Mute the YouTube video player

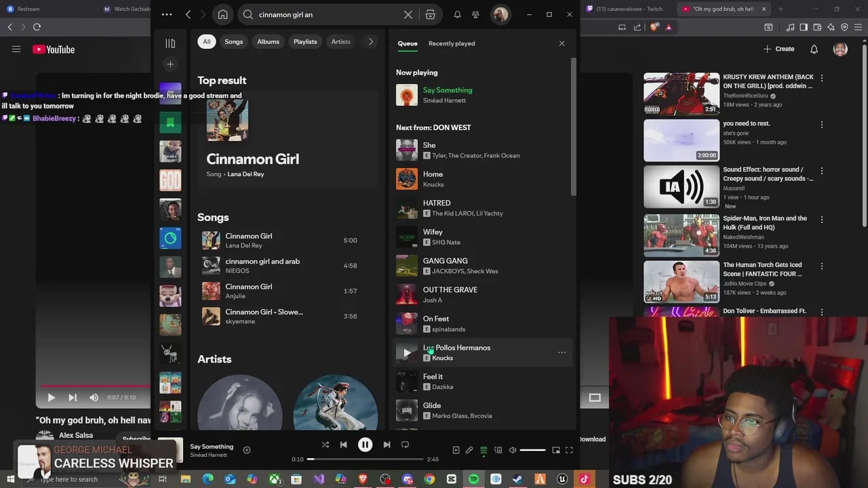pyautogui.click(x=94, y=398)
